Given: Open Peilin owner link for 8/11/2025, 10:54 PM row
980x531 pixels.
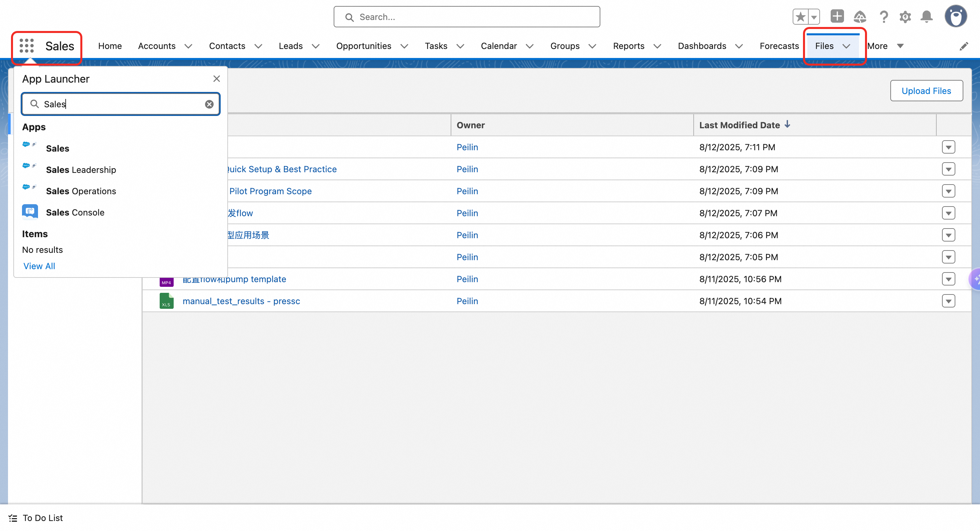Looking at the screenshot, I should [x=467, y=301].
